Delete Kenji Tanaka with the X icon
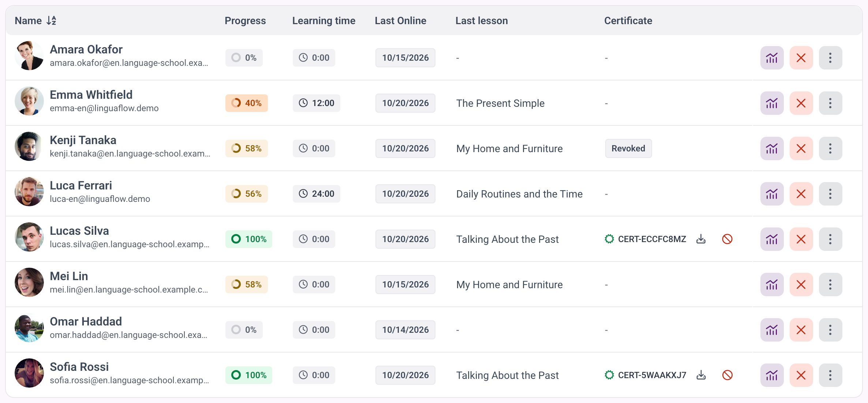This screenshot has width=868, height=403. tap(801, 148)
